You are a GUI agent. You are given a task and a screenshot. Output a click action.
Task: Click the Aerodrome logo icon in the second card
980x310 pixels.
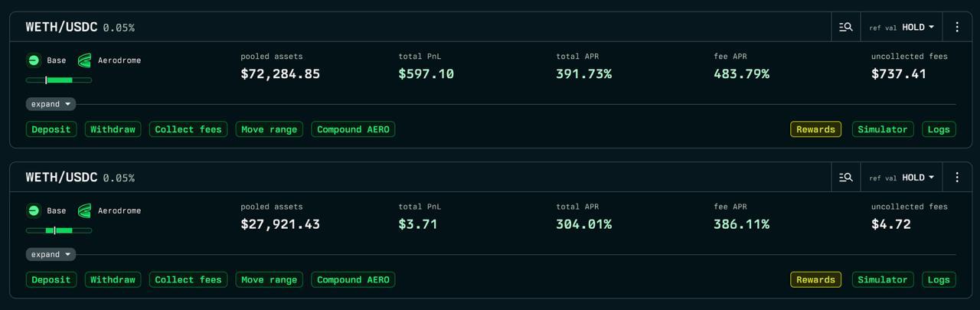[x=84, y=210]
